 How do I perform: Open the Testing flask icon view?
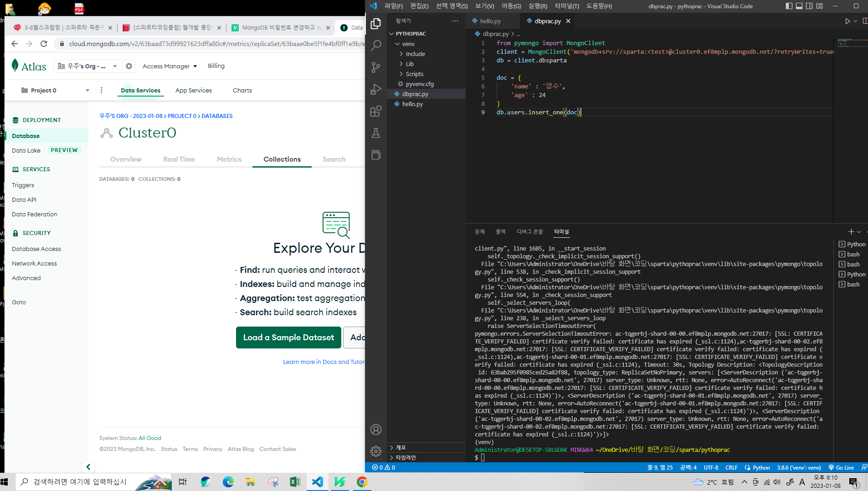376,133
